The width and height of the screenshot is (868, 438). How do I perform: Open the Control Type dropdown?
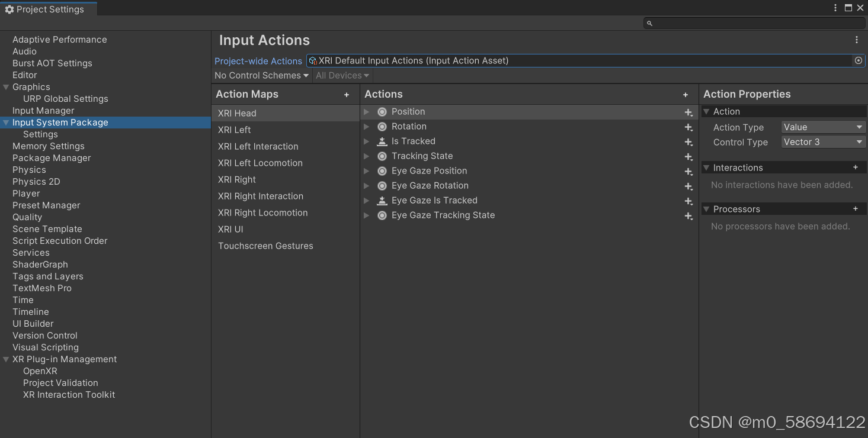pyautogui.click(x=823, y=141)
